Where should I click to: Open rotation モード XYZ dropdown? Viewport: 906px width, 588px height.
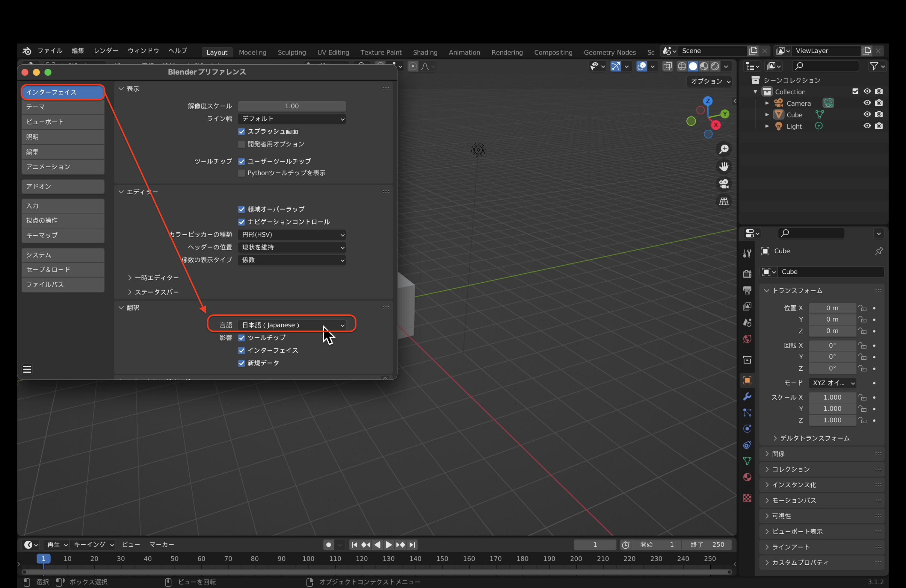pyautogui.click(x=833, y=383)
